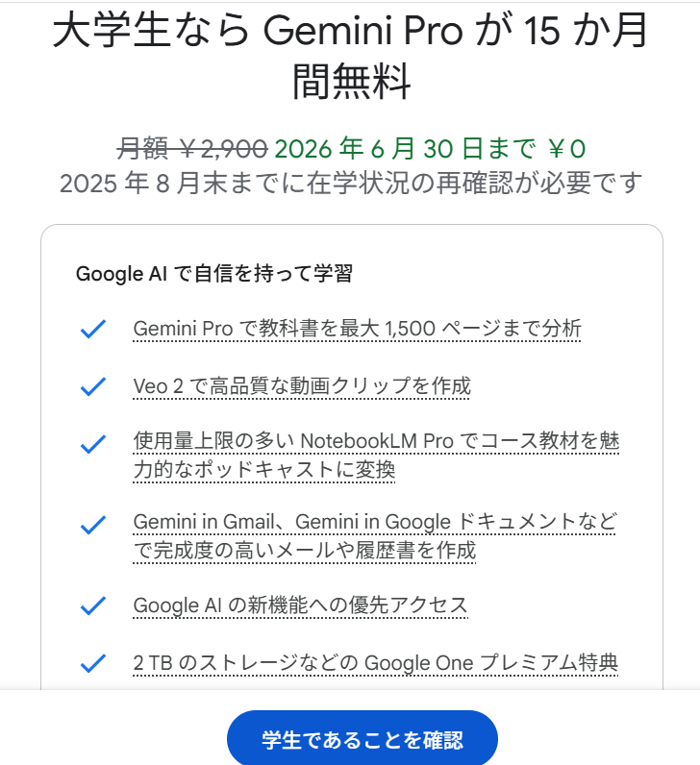700x765 pixels.
Task: Click the checkmark beside the Gemini Pro textbook feature
Action: pos(92,329)
